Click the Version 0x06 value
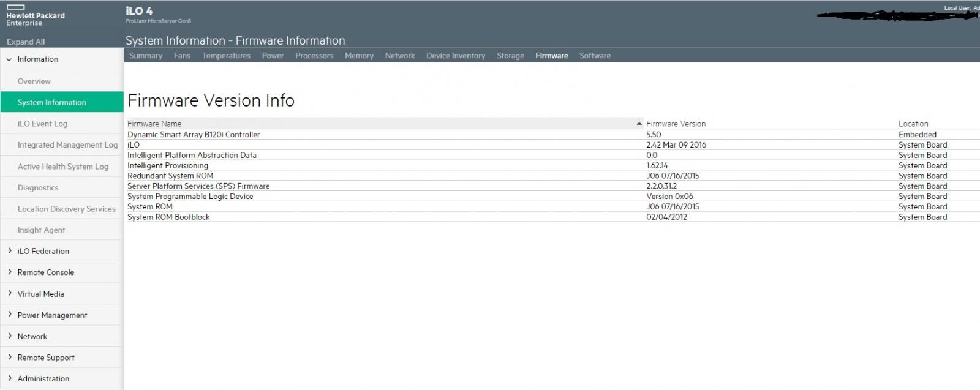The height and width of the screenshot is (390, 980). pyautogui.click(x=670, y=197)
